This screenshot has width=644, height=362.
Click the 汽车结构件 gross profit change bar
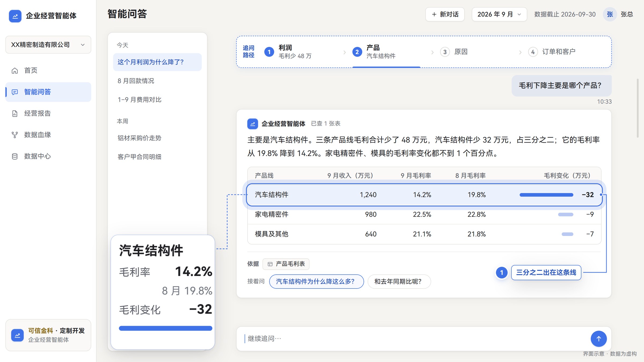[x=546, y=195]
